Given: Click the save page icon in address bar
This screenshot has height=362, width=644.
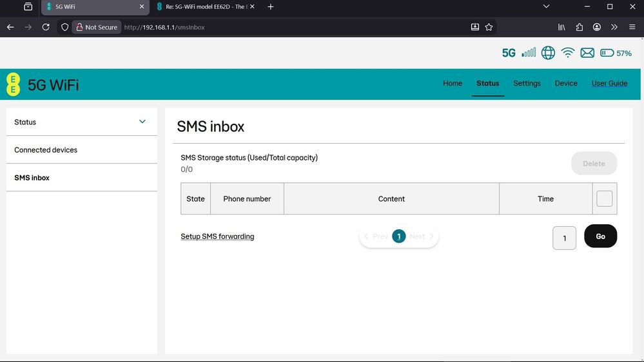Looking at the screenshot, I should coord(475,27).
